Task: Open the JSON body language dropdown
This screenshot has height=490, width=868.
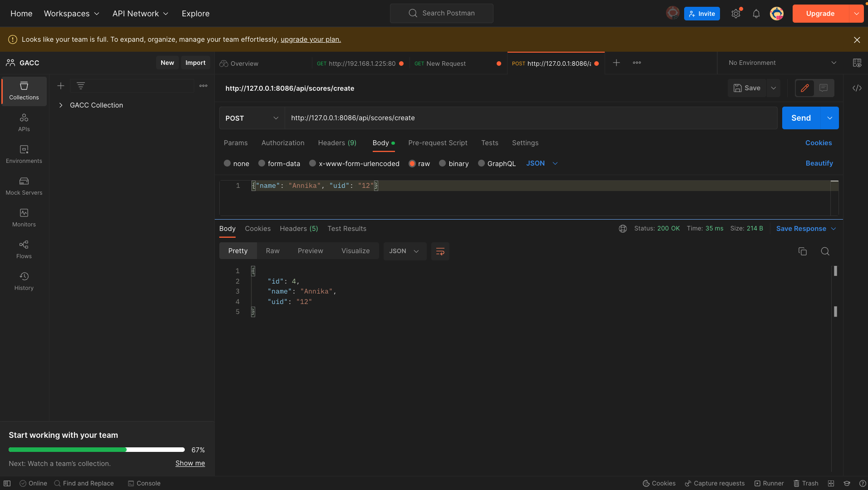Action: point(541,163)
